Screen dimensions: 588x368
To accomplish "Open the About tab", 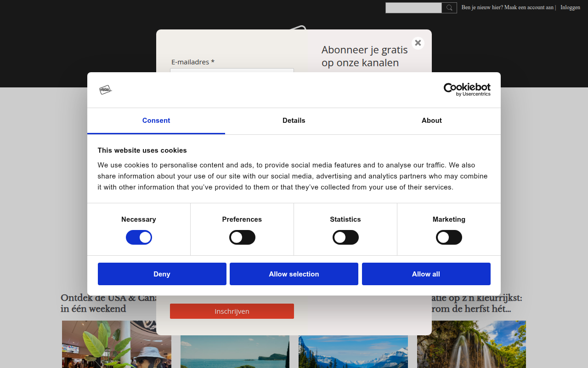I will point(432,121).
